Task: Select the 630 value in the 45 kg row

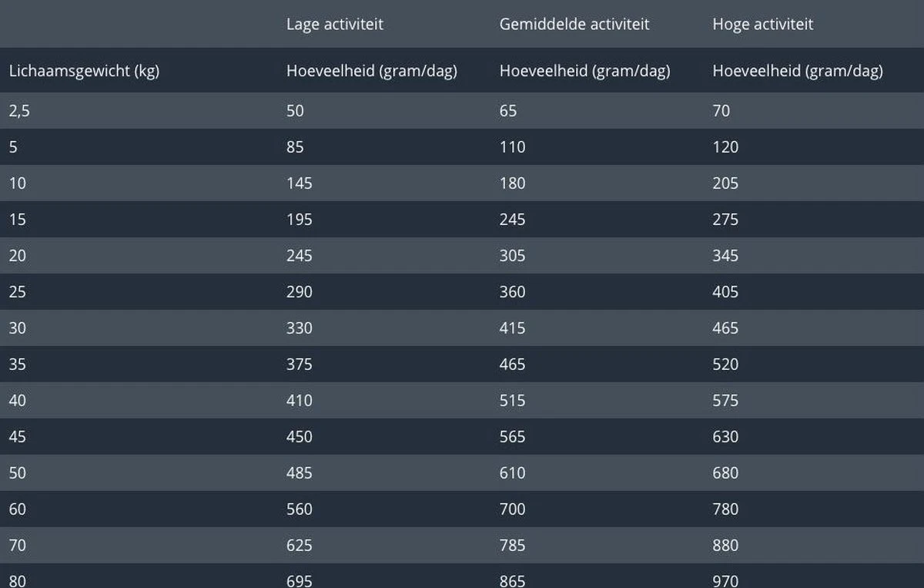Action: point(725,437)
